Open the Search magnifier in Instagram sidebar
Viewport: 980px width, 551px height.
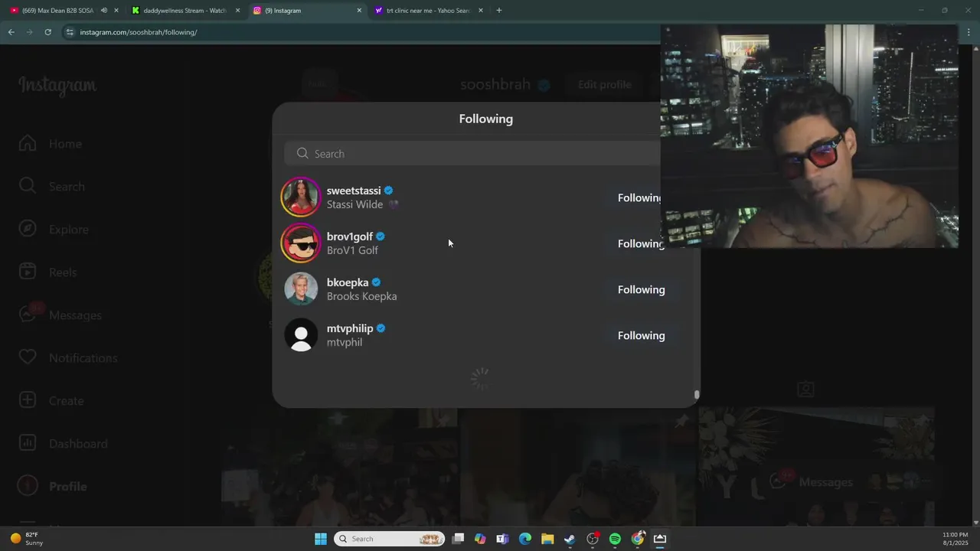click(28, 187)
